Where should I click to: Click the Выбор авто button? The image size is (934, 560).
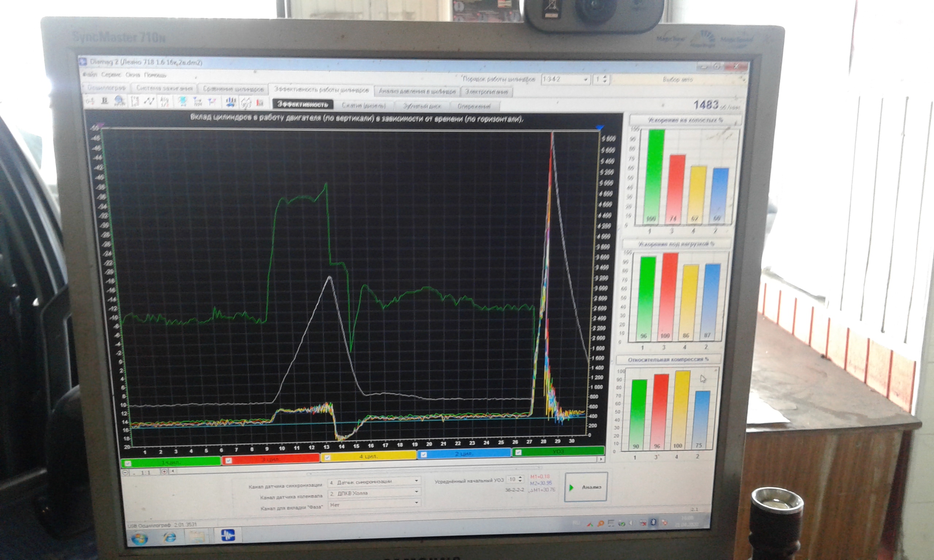[x=677, y=79]
